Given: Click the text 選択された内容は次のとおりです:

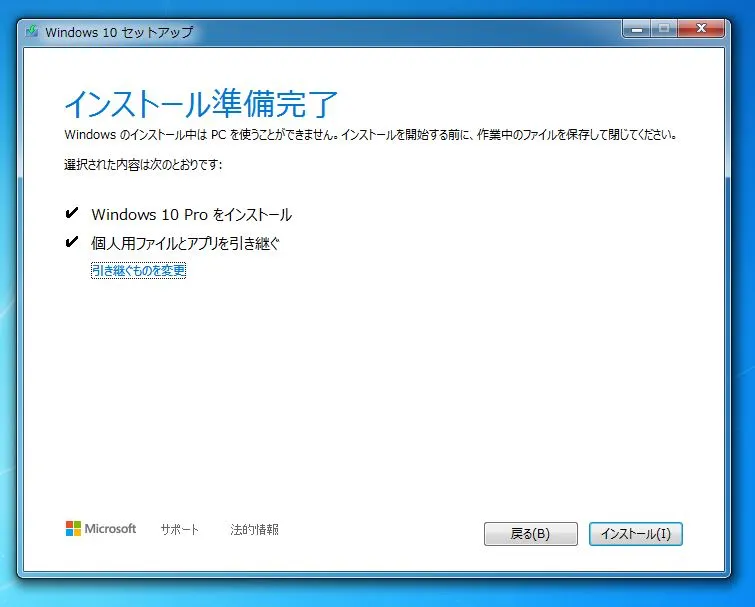Looking at the screenshot, I should point(143,165).
